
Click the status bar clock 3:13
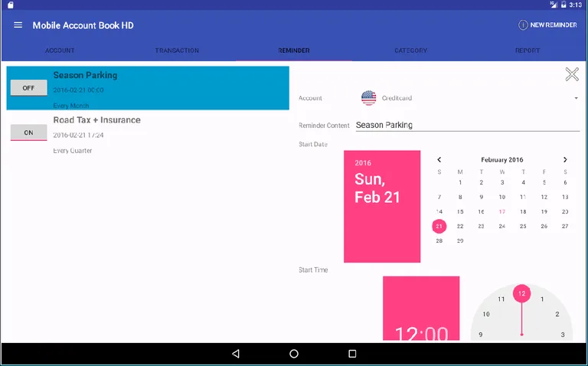point(575,5)
